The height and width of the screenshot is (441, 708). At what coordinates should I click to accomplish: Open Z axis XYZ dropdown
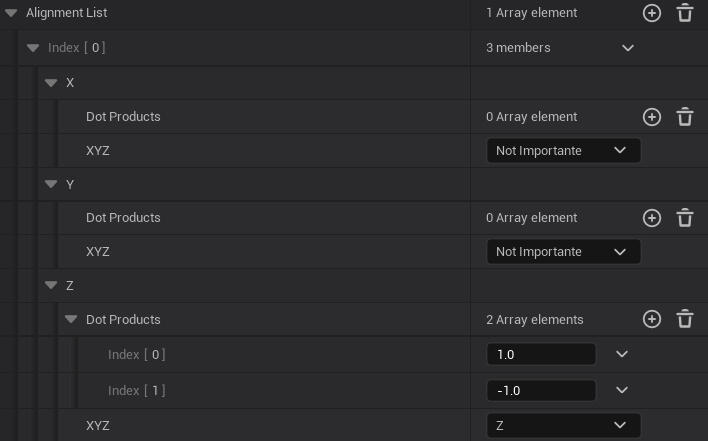pyautogui.click(x=563, y=426)
